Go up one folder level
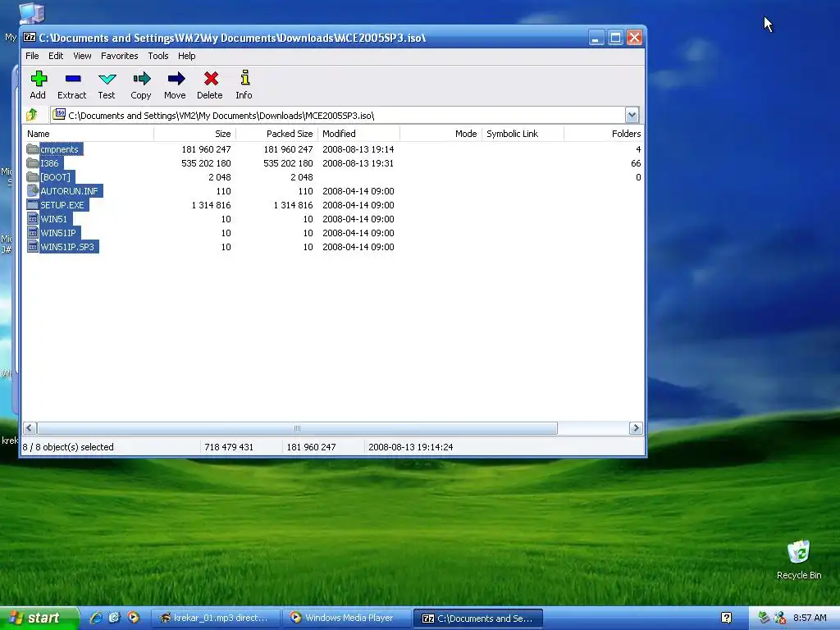Viewport: 840px width, 630px height. tap(32, 115)
